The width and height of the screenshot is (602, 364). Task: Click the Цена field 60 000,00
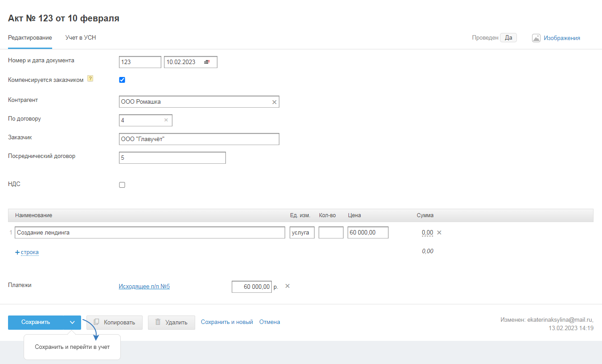[x=368, y=233]
